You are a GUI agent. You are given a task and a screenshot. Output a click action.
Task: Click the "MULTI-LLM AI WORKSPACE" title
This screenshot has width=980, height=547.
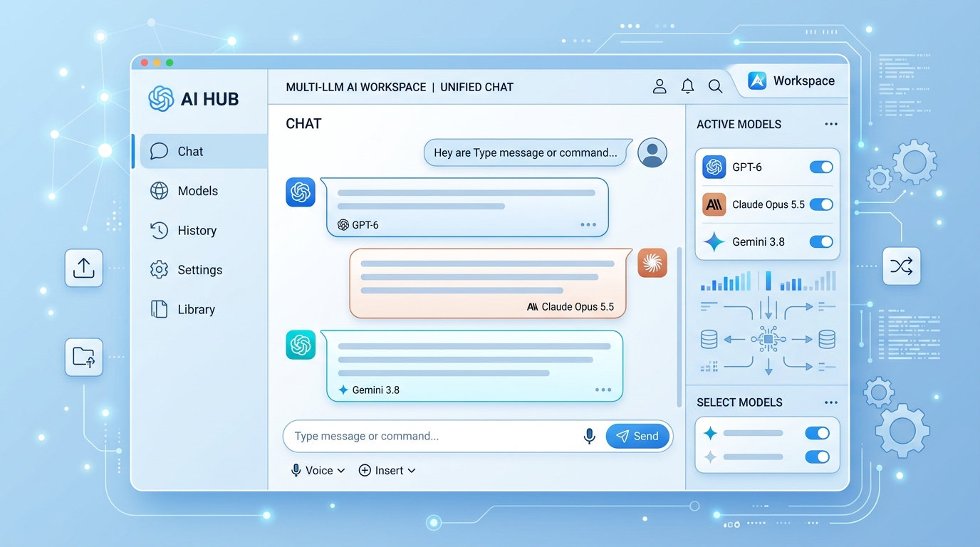tap(356, 87)
